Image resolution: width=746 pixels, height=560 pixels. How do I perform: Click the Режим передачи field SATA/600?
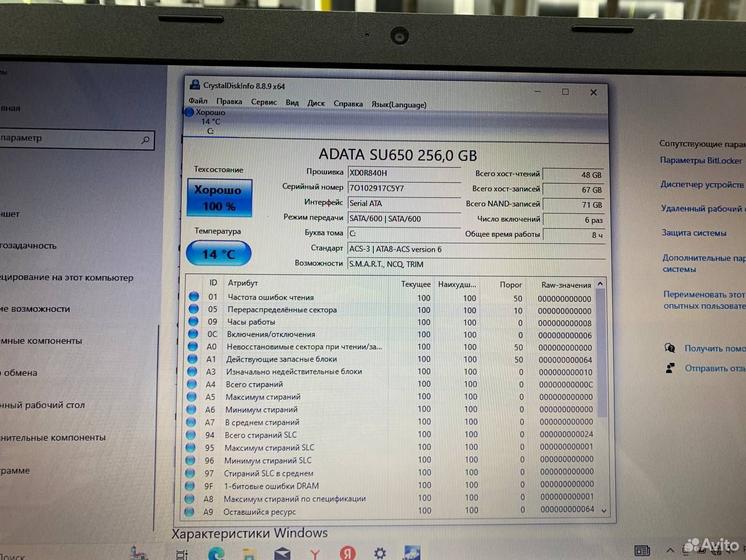[404, 218]
